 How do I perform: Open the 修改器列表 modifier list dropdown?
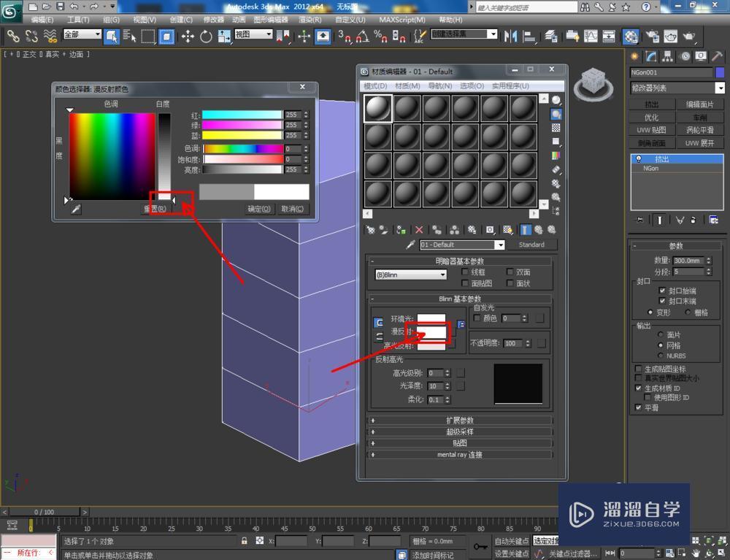pos(677,88)
